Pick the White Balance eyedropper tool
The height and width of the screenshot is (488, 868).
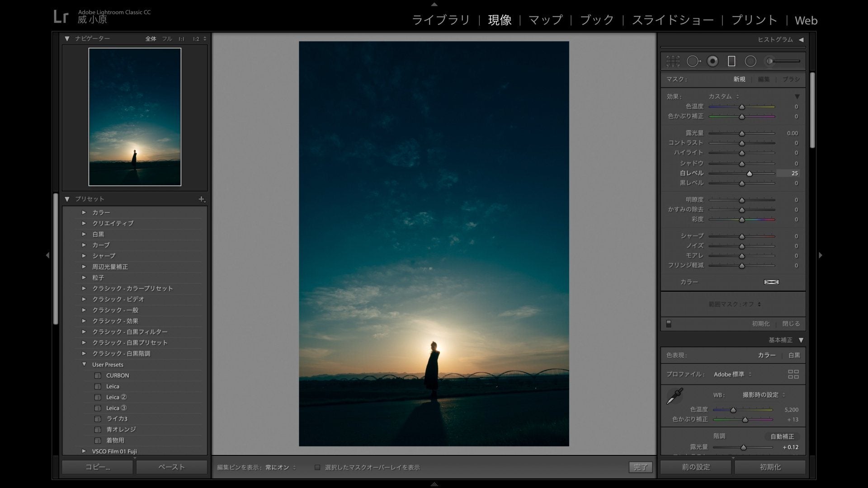point(675,396)
